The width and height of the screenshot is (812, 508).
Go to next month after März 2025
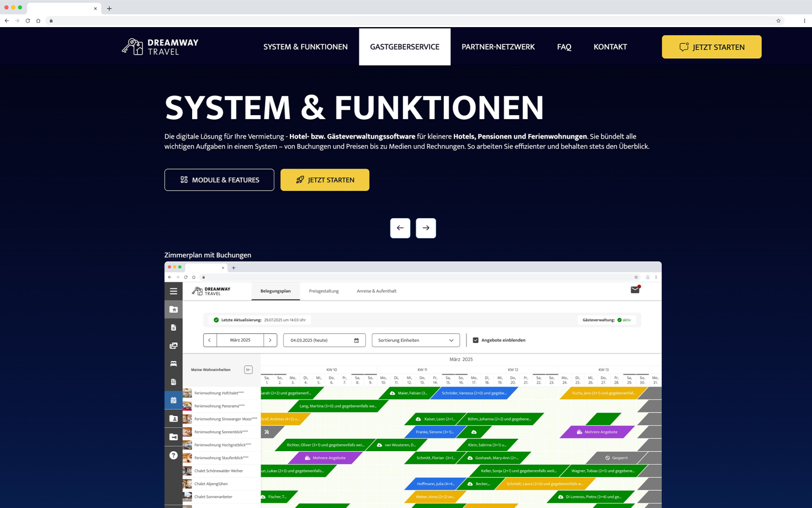tap(270, 340)
